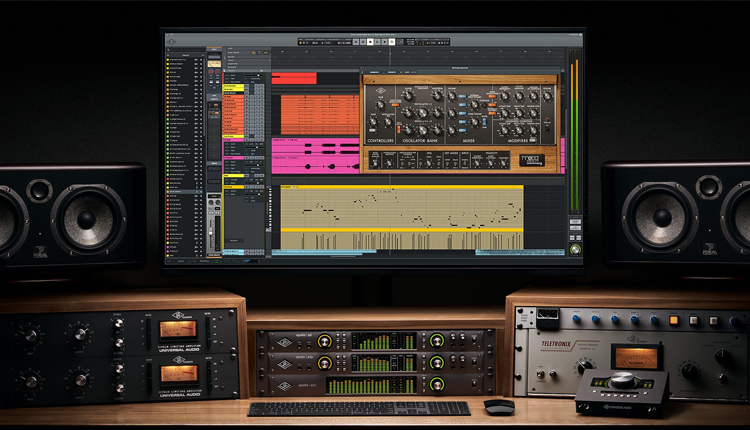Click Filter Emphasis knob in Modifiers section
The image size is (750, 430).
[x=519, y=96]
